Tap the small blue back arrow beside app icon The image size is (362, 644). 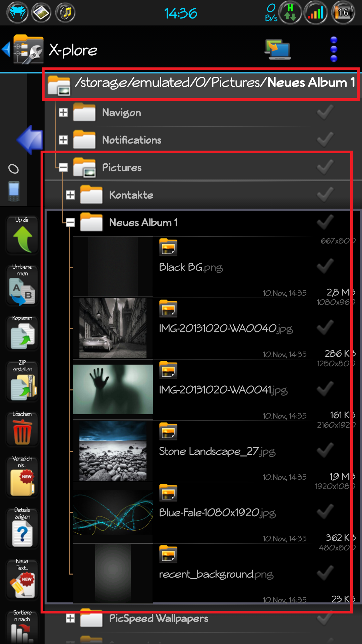[x=6, y=49]
